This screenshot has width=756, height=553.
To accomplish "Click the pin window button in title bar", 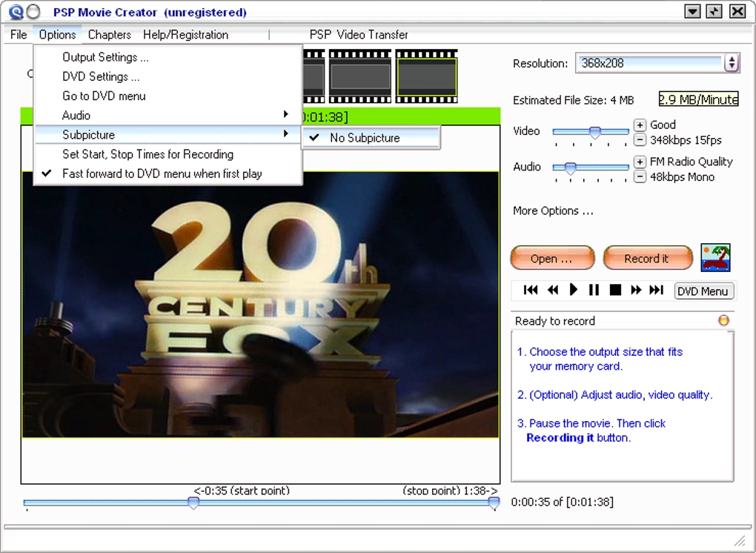I will [x=714, y=11].
